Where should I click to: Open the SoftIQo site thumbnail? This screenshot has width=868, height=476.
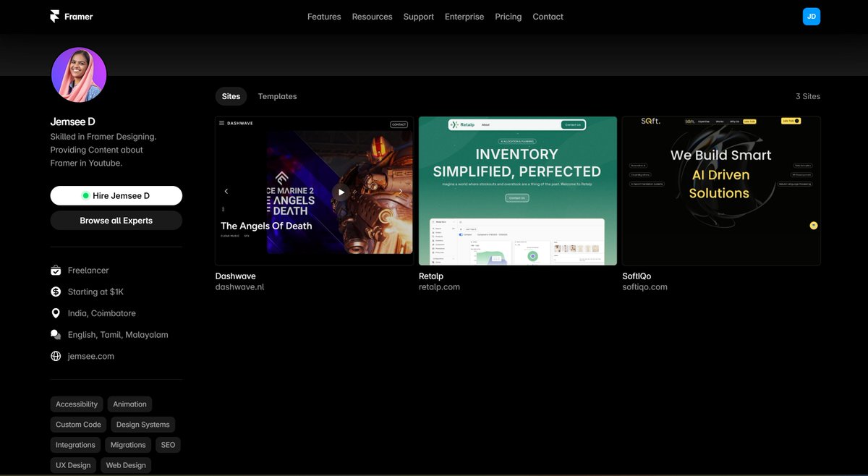(x=721, y=191)
